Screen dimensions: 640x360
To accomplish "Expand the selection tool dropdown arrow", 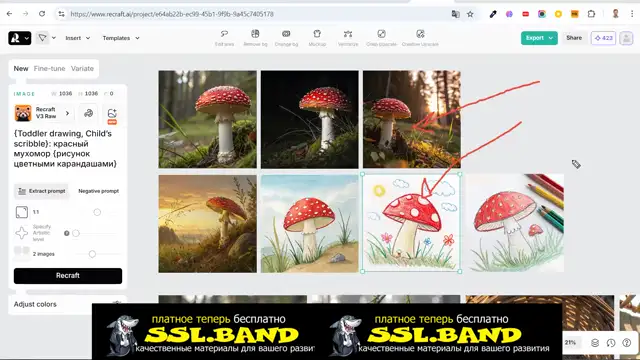I will 54,38.
